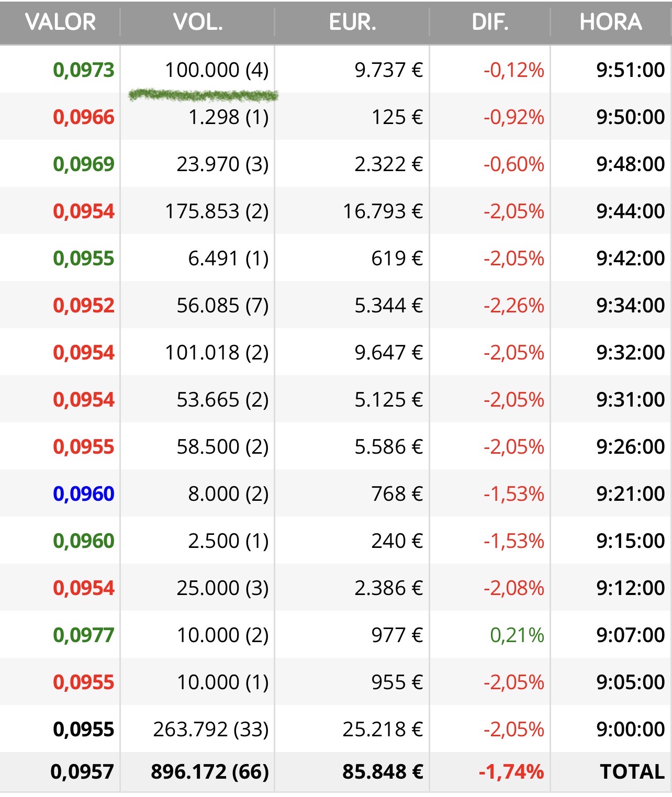Viewport: 672px width, 797px height.
Task: Select the 9:44:00 time cell
Action: [x=630, y=211]
